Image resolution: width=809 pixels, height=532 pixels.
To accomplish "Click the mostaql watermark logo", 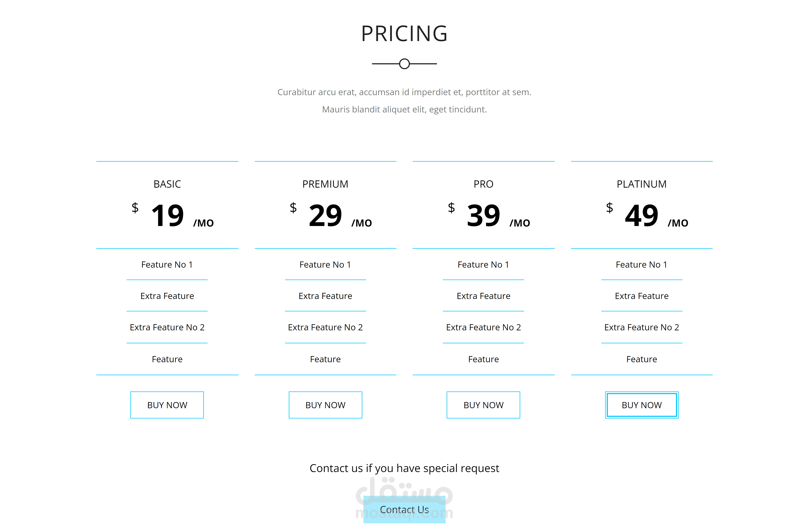I will 404,489.
